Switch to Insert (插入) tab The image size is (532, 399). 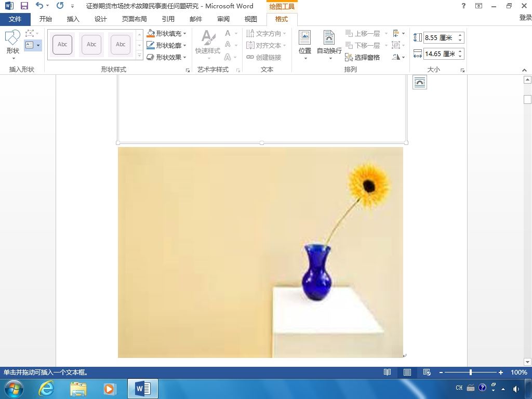pyautogui.click(x=73, y=19)
